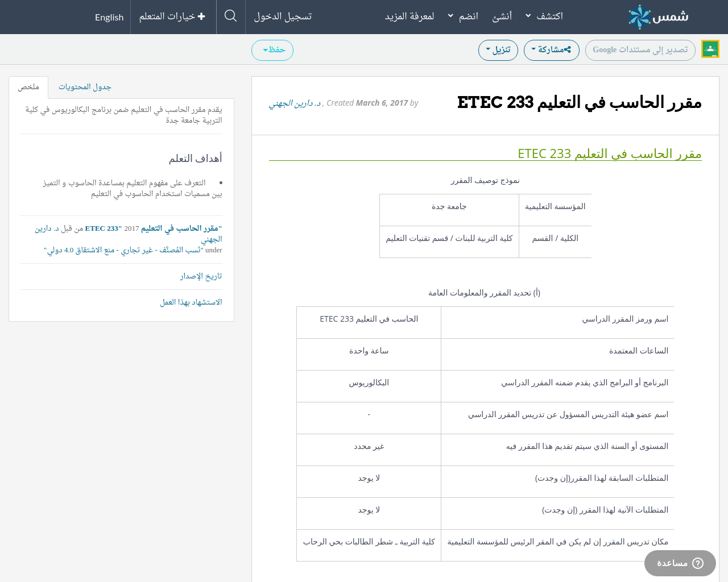Open author د. دارين الجهني link

tap(295, 103)
